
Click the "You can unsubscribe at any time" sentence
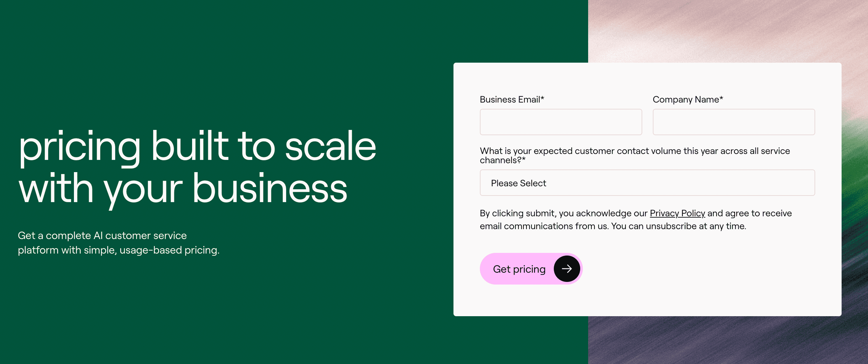tap(679, 226)
